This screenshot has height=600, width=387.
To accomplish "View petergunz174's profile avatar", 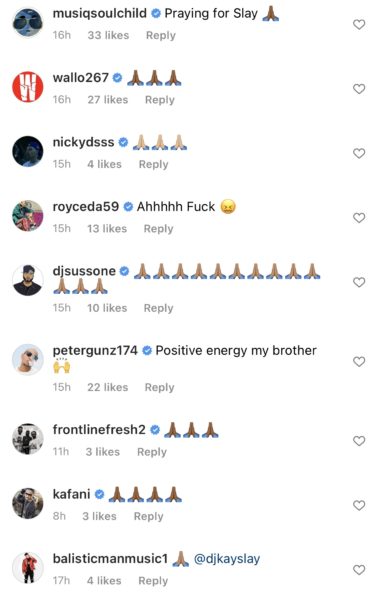I will [28, 359].
